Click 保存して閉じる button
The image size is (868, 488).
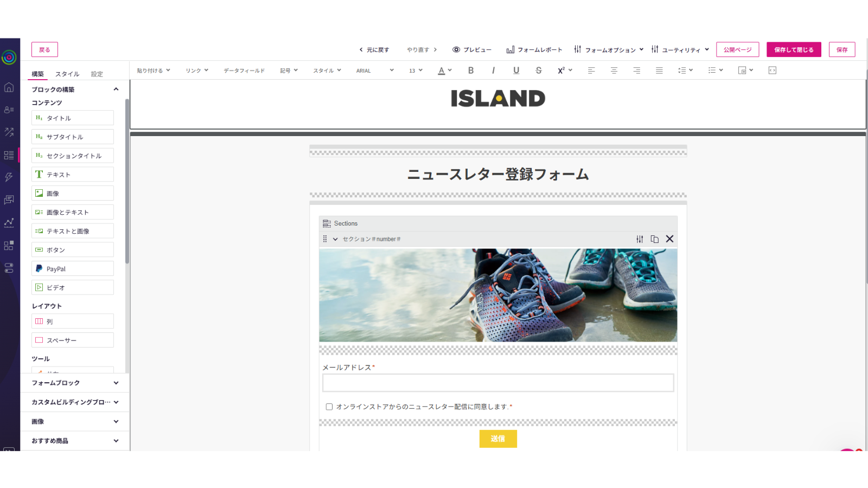point(794,49)
